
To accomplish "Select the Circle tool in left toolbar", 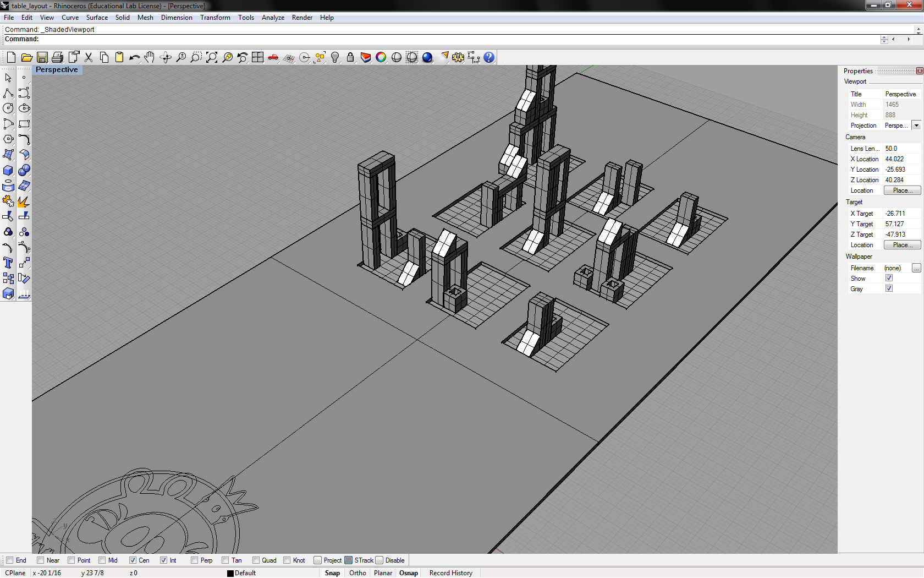I will pyautogui.click(x=8, y=108).
